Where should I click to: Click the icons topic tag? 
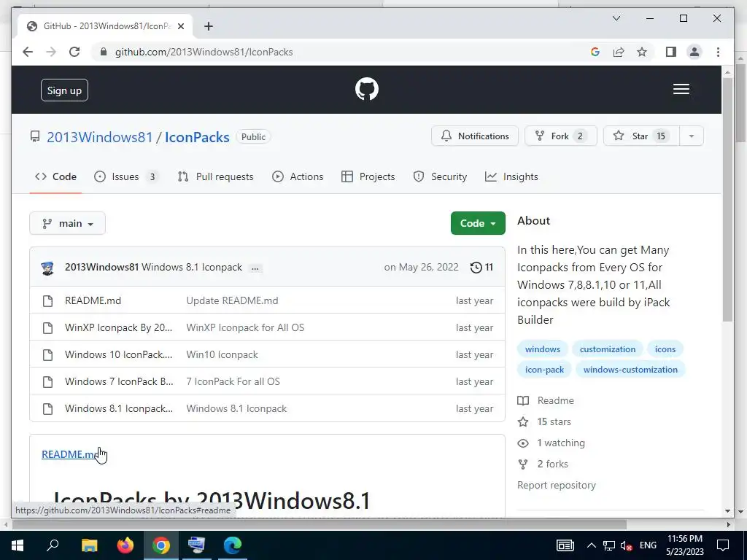[x=665, y=349]
